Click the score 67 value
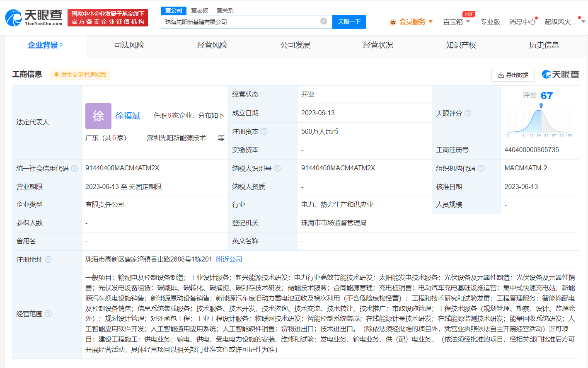The height and width of the screenshot is (368, 588). point(547,96)
